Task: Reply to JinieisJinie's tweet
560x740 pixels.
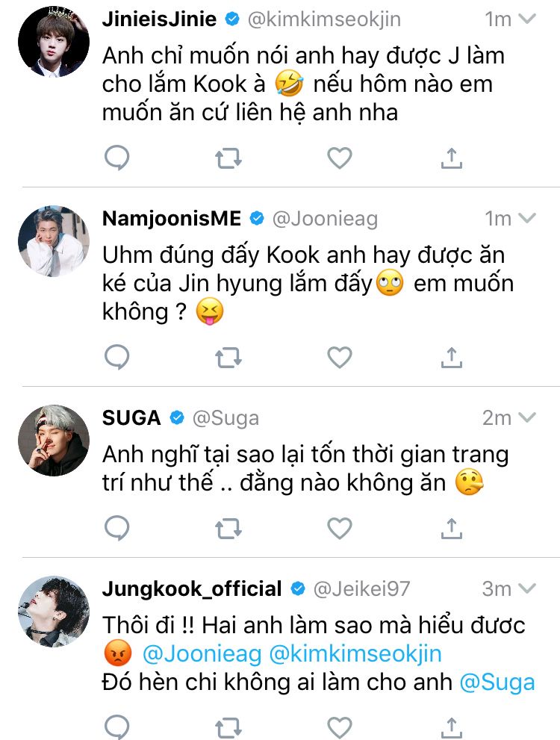Action: [116, 158]
